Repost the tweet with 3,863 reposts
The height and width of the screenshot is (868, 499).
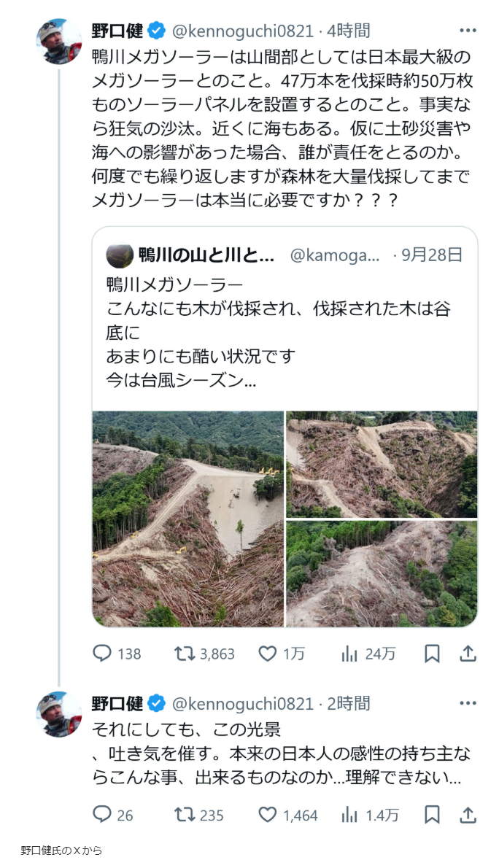pos(185,654)
